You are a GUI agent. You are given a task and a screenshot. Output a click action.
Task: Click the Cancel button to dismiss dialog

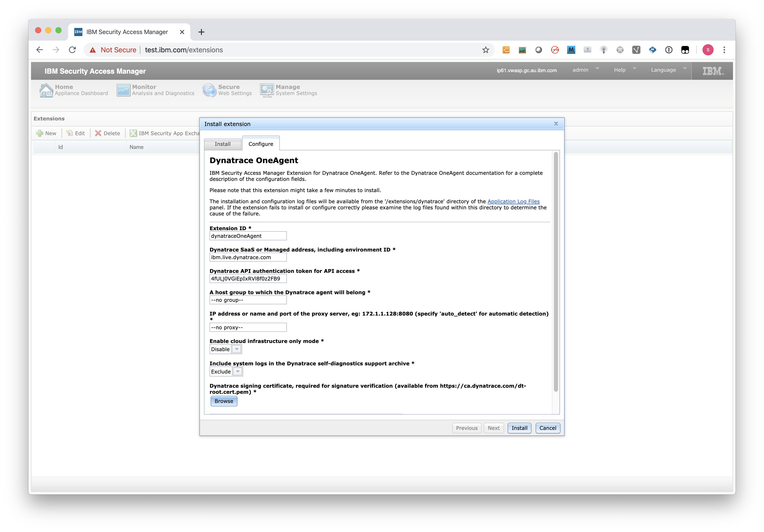[546, 428]
